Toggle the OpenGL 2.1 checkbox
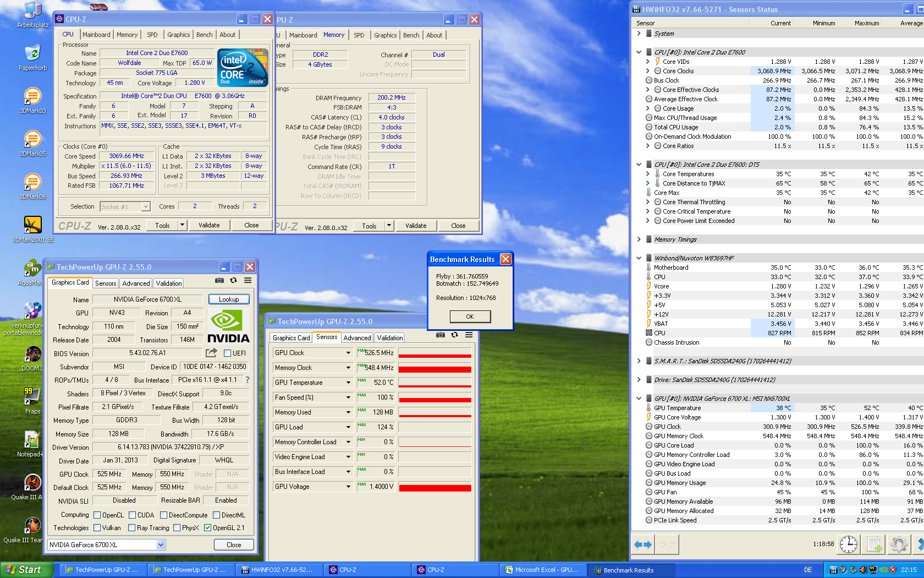The image size is (924, 578). [207, 528]
